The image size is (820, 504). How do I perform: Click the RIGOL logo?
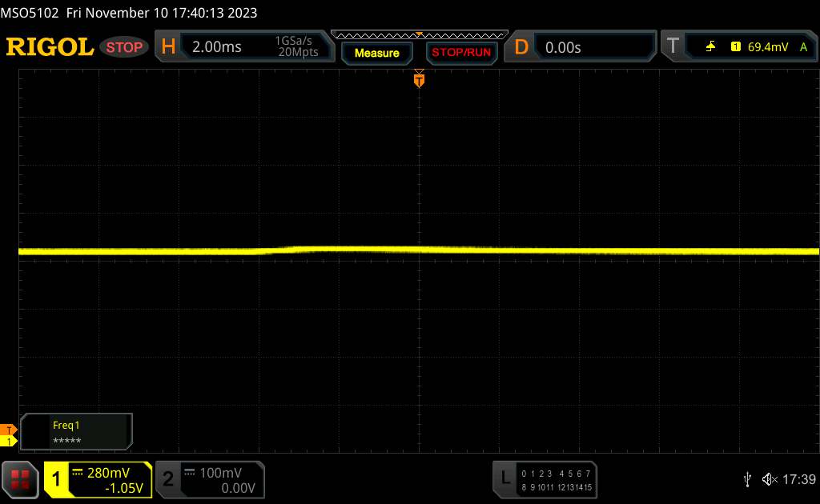click(x=50, y=47)
